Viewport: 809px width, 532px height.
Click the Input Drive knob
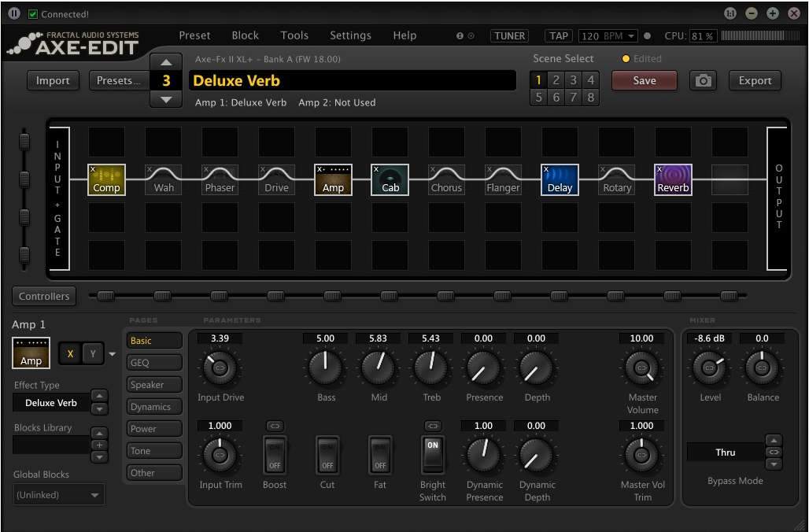pyautogui.click(x=220, y=368)
